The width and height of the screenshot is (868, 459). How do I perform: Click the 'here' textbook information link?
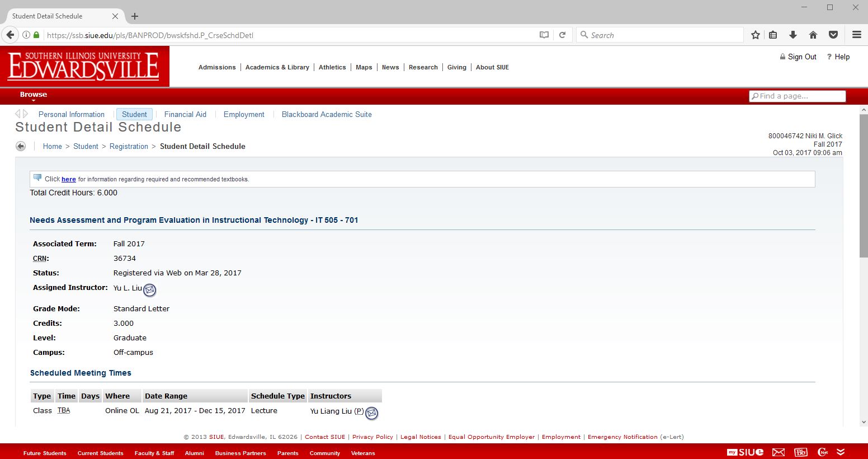pos(68,179)
